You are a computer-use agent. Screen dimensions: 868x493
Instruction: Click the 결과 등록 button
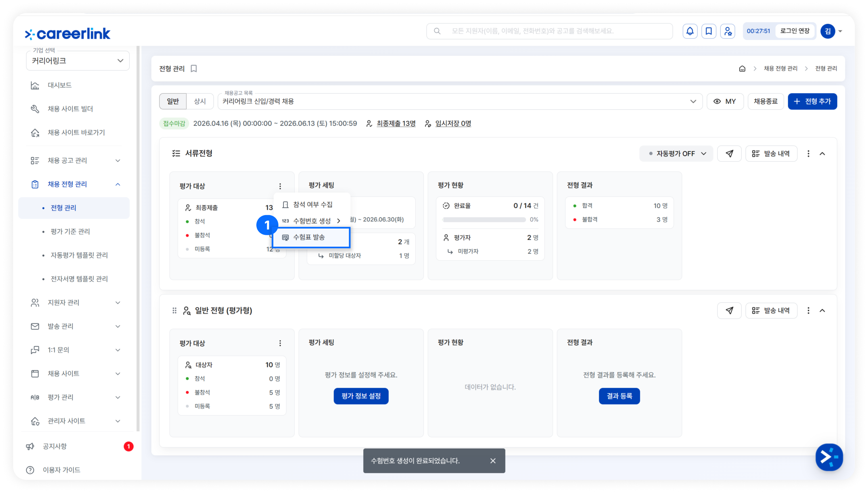(619, 396)
